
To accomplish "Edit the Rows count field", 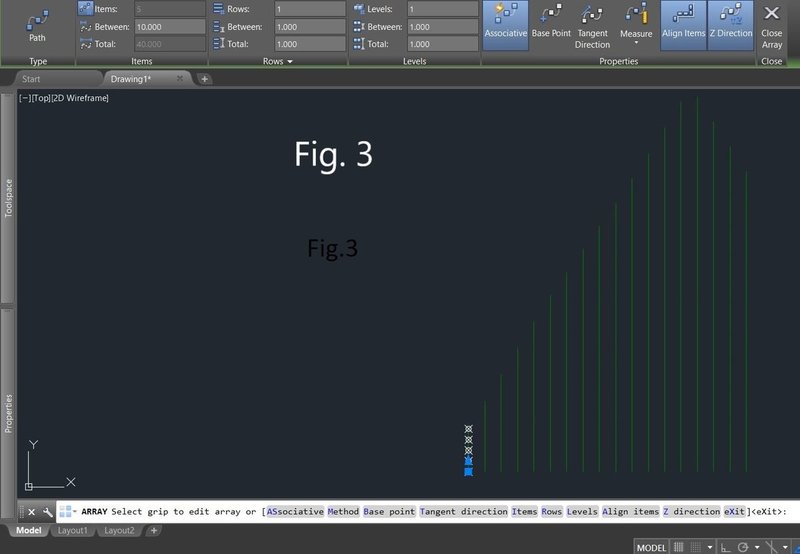I will [310, 9].
